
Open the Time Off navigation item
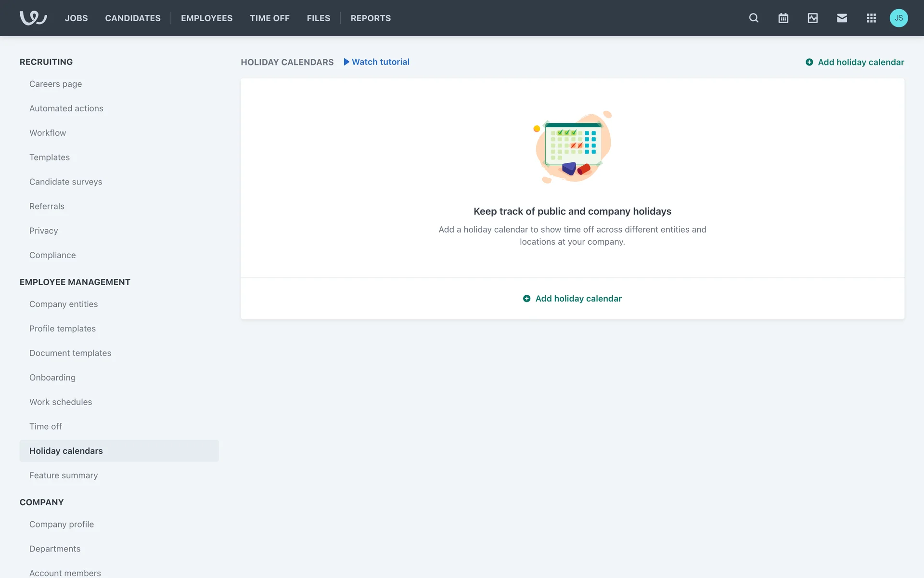tap(269, 18)
